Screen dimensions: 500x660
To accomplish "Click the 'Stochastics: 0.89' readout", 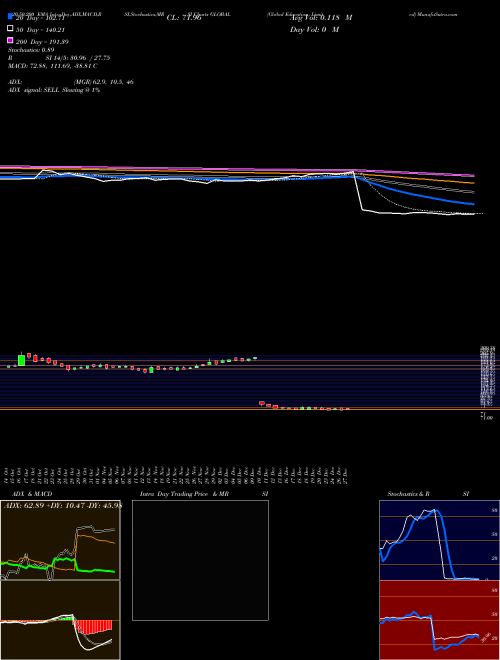I will click(x=31, y=50).
